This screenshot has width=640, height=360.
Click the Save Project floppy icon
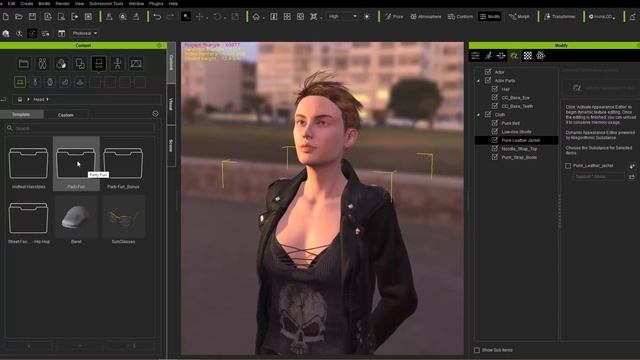click(32, 17)
